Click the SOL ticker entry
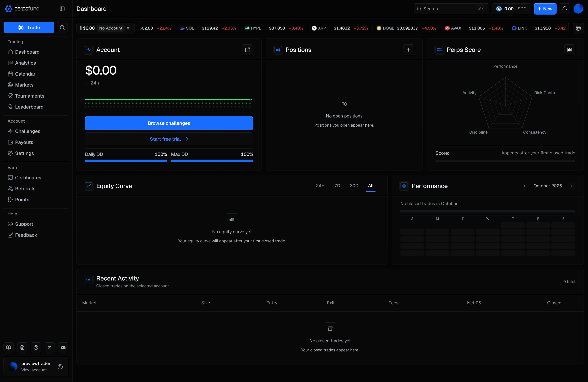Screen dimensions: 588x382 [208, 28]
